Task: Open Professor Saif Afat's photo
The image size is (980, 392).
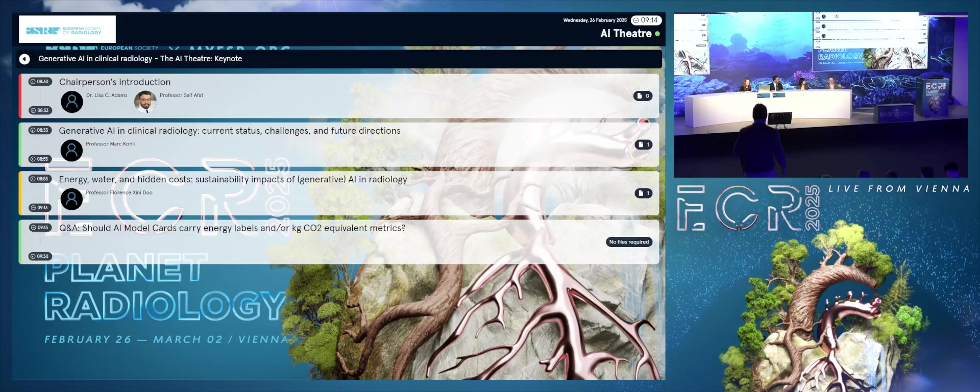Action: pyautogui.click(x=145, y=102)
